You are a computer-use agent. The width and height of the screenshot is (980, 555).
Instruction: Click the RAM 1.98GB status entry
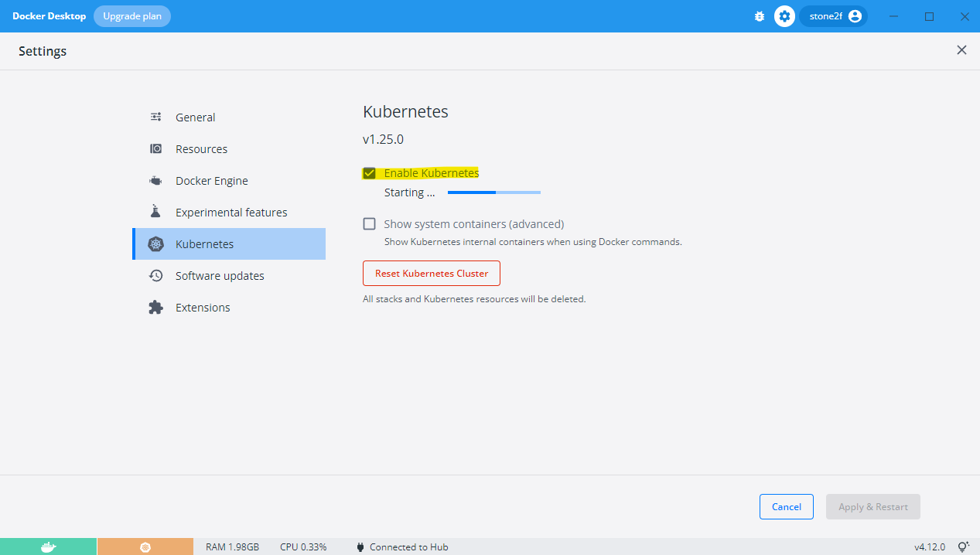click(x=232, y=547)
